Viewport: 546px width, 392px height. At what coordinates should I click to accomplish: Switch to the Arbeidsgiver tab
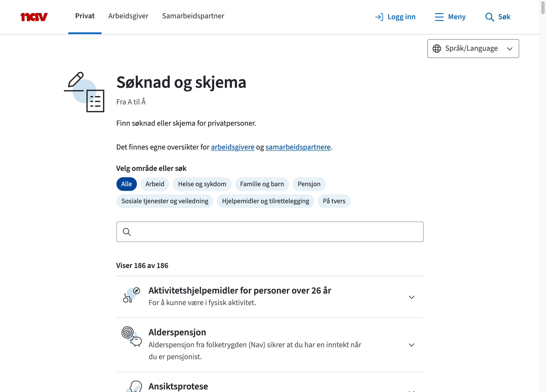[x=128, y=16]
